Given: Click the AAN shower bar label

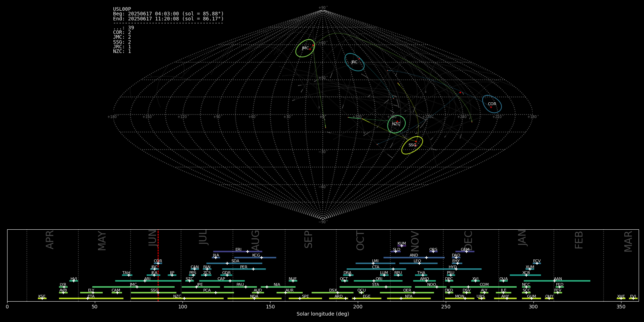Looking at the screenshot, I should (558, 279).
